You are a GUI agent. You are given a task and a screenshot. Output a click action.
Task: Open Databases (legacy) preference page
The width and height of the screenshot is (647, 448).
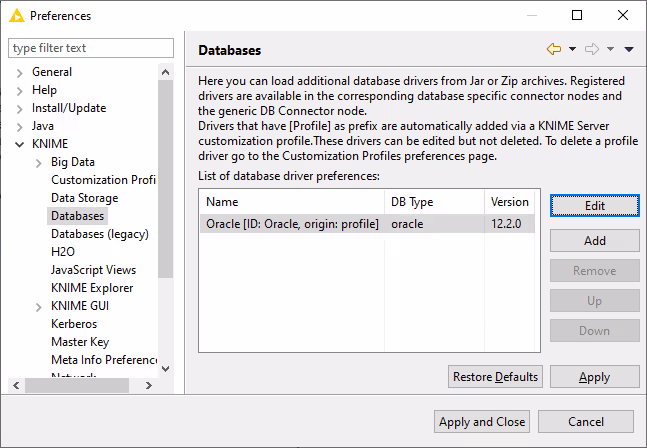click(99, 234)
